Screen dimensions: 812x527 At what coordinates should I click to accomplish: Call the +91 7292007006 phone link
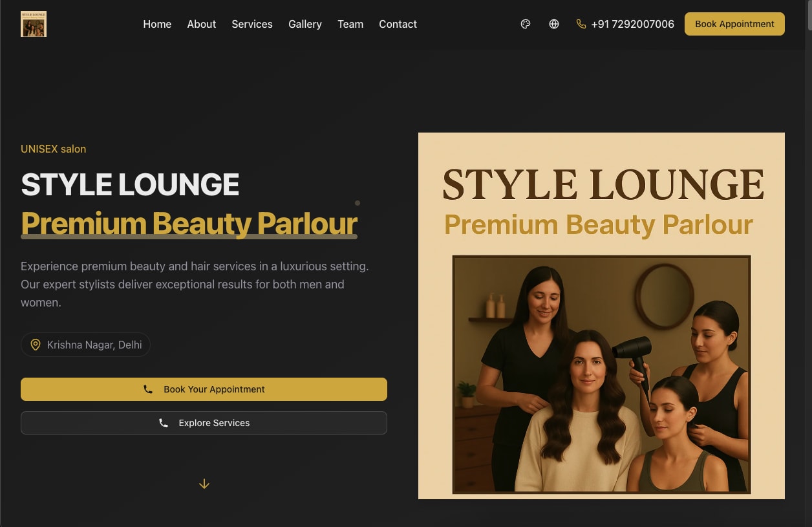[x=632, y=24]
